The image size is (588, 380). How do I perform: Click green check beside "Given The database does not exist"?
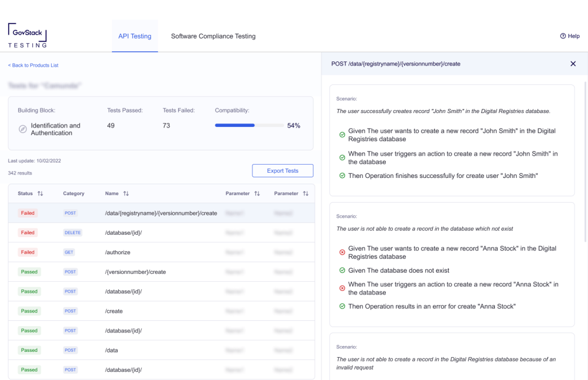coord(342,270)
